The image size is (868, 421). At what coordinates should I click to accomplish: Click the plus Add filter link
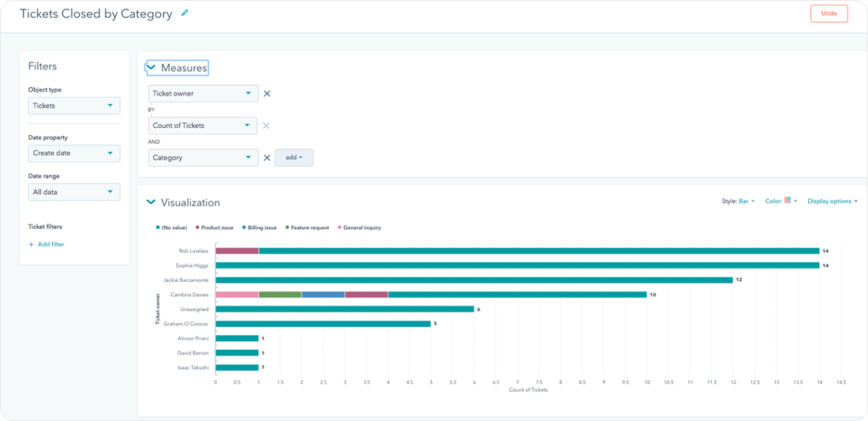(x=47, y=245)
